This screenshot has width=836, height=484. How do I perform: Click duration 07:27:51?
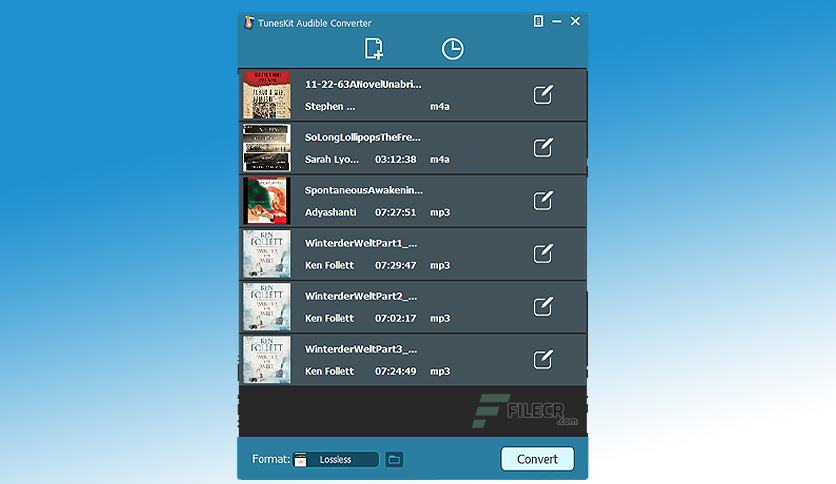[x=396, y=212]
